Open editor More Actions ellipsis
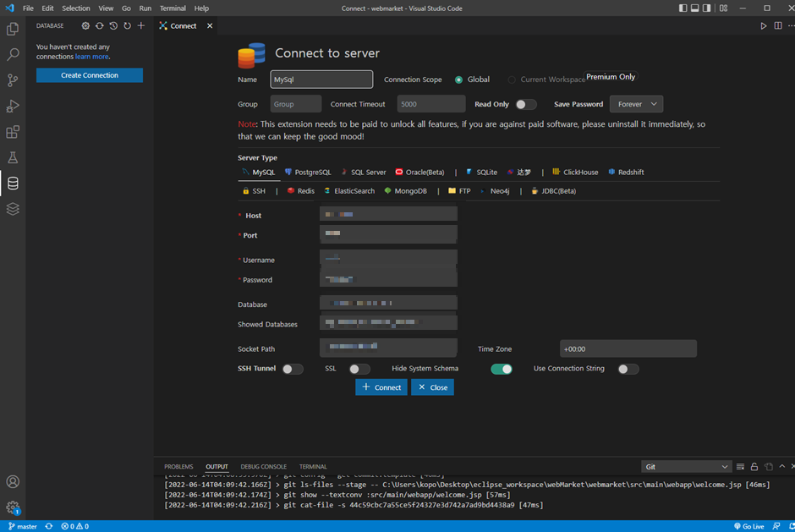The width and height of the screenshot is (795, 532). click(791, 26)
